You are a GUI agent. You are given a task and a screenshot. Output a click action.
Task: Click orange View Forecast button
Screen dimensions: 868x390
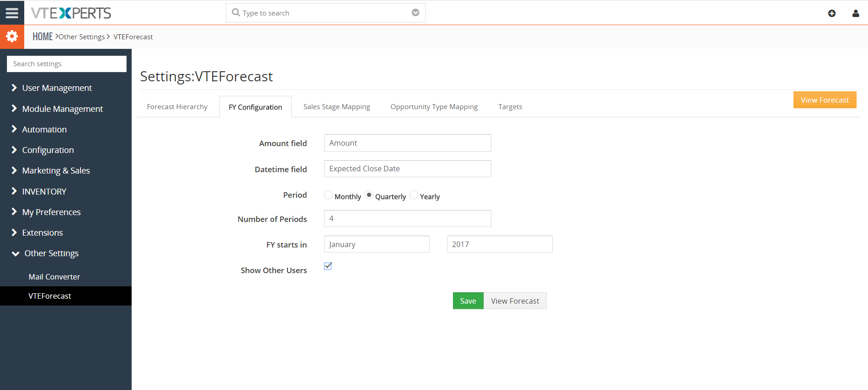click(x=825, y=100)
